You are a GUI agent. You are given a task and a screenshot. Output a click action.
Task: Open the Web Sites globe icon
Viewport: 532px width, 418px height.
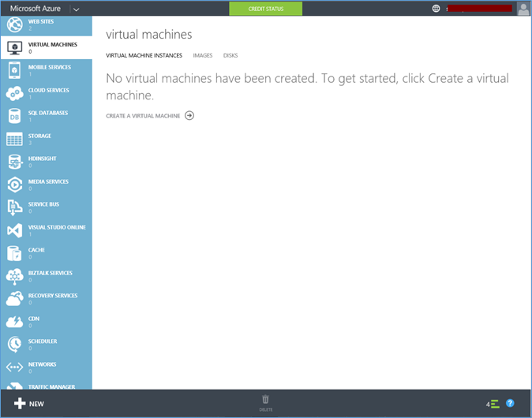(x=14, y=24)
